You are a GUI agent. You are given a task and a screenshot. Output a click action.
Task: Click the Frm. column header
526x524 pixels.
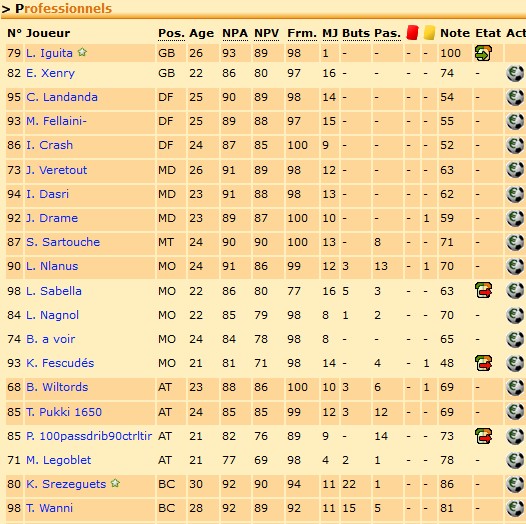point(302,33)
